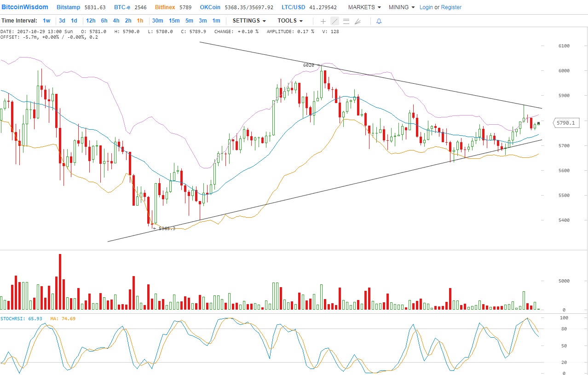
Task: Select the 15m time interval
Action: pos(174,21)
